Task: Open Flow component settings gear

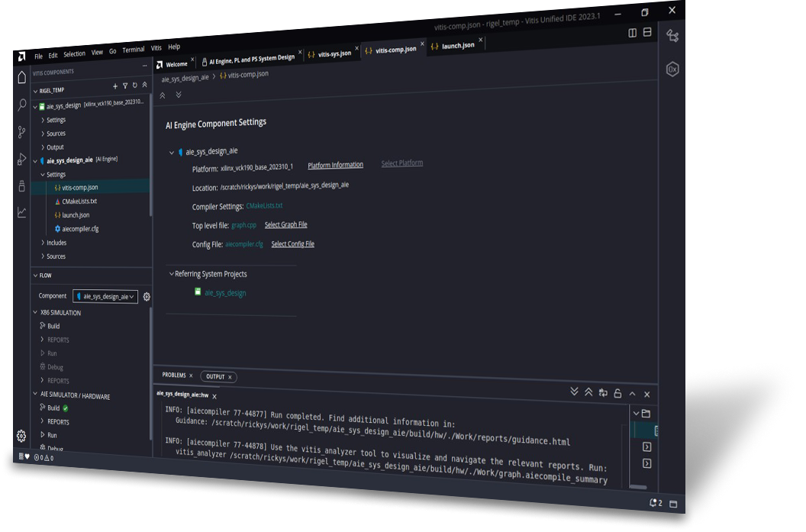Action: [x=147, y=297]
